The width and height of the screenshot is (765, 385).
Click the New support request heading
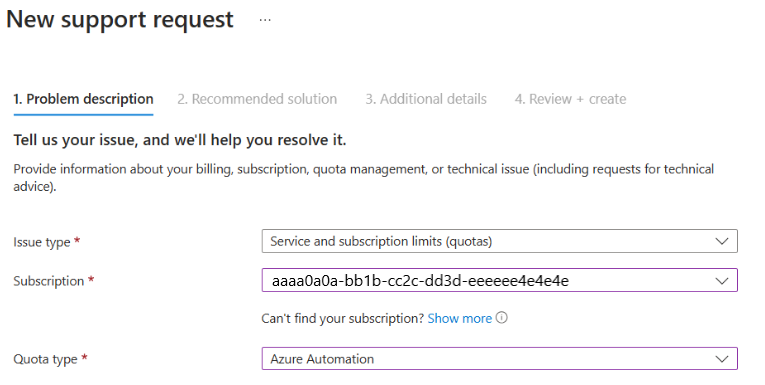pyautogui.click(x=120, y=20)
